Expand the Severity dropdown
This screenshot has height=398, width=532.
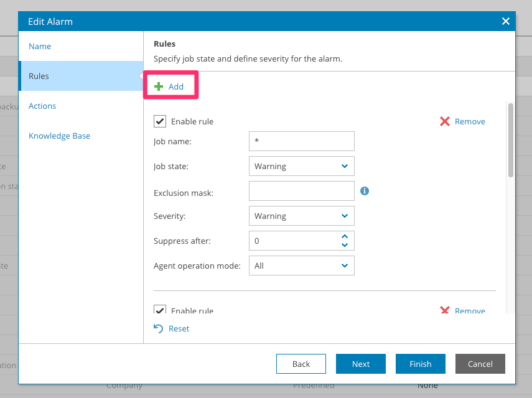pos(301,216)
